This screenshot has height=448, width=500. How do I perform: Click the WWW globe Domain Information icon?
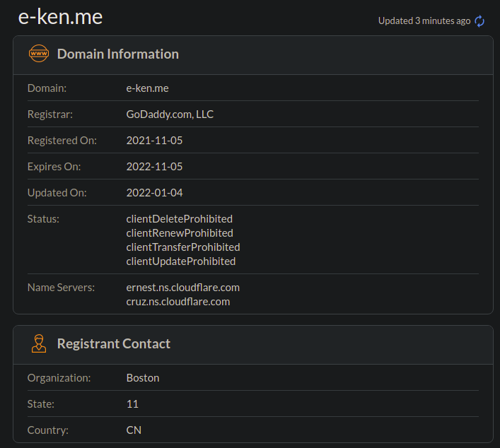[x=38, y=54]
